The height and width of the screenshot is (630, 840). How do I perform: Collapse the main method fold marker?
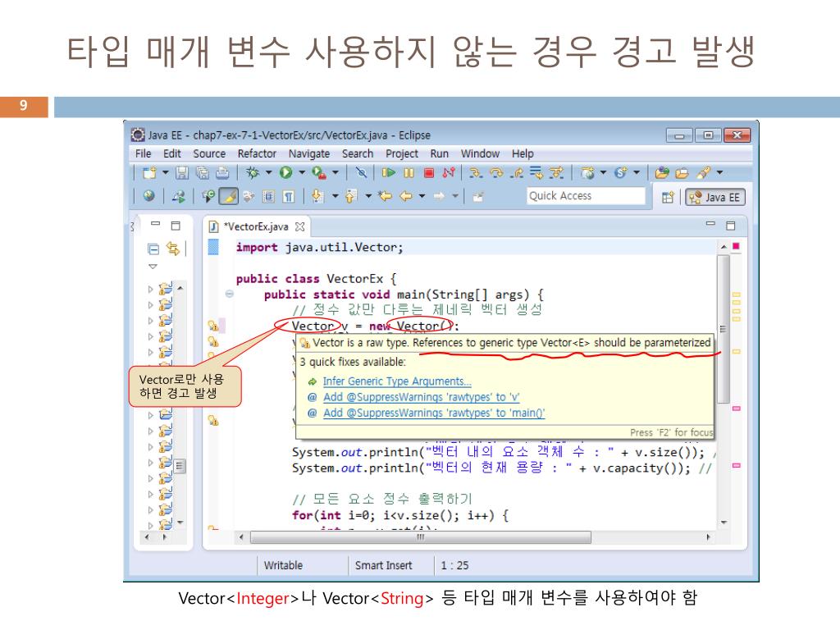click(x=230, y=294)
